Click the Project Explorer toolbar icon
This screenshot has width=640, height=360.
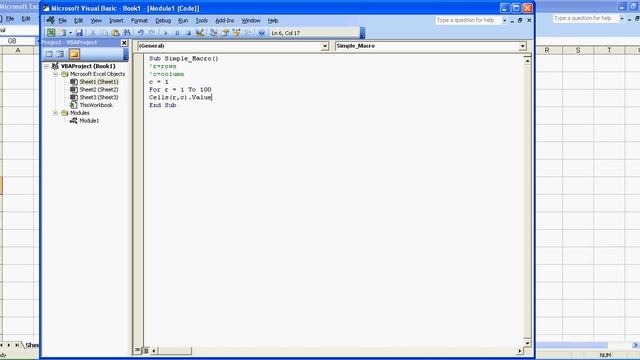tap(213, 33)
